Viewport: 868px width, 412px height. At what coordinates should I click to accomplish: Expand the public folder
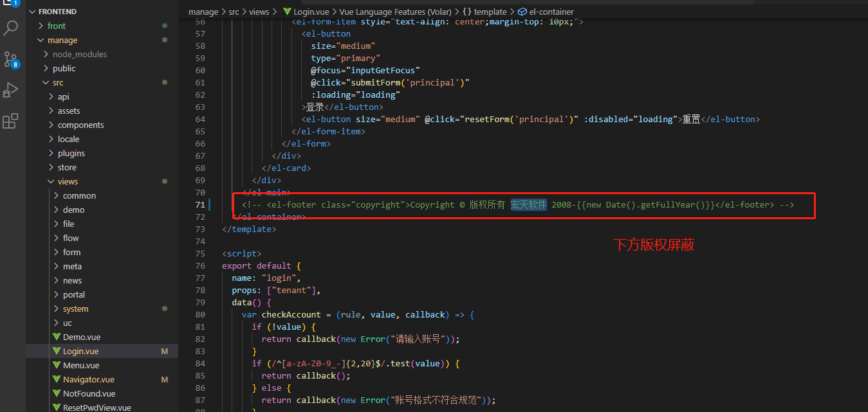tap(64, 68)
